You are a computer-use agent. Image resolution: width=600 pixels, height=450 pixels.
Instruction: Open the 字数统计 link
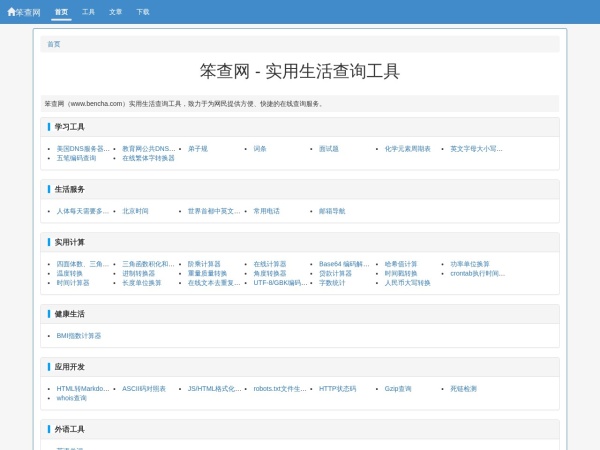coord(332,283)
